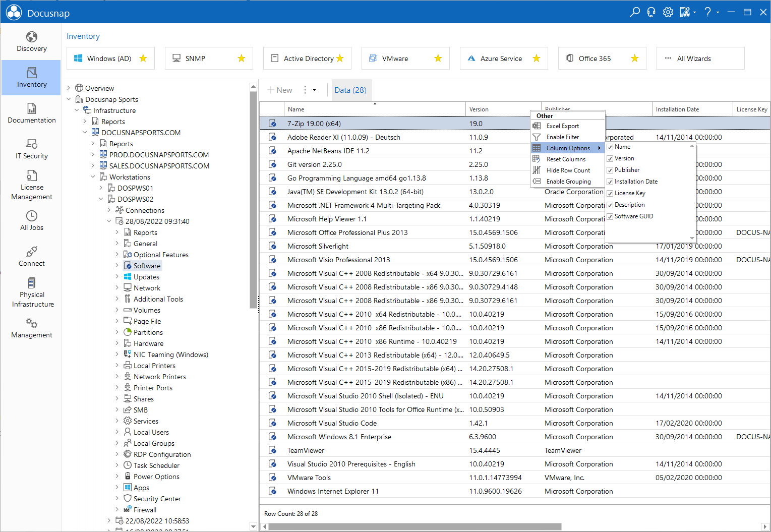
Task: Uncheck the Publisher column checkbox
Action: (610, 170)
